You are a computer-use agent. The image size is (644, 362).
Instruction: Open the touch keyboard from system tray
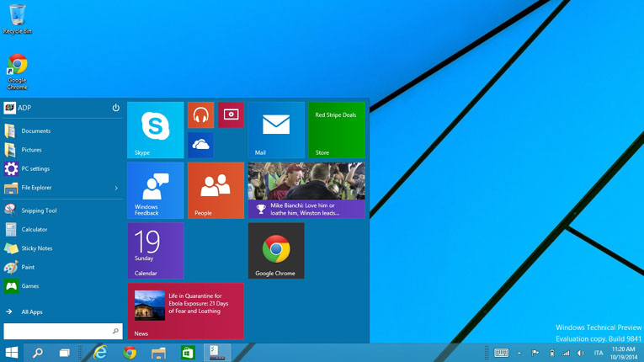click(501, 353)
